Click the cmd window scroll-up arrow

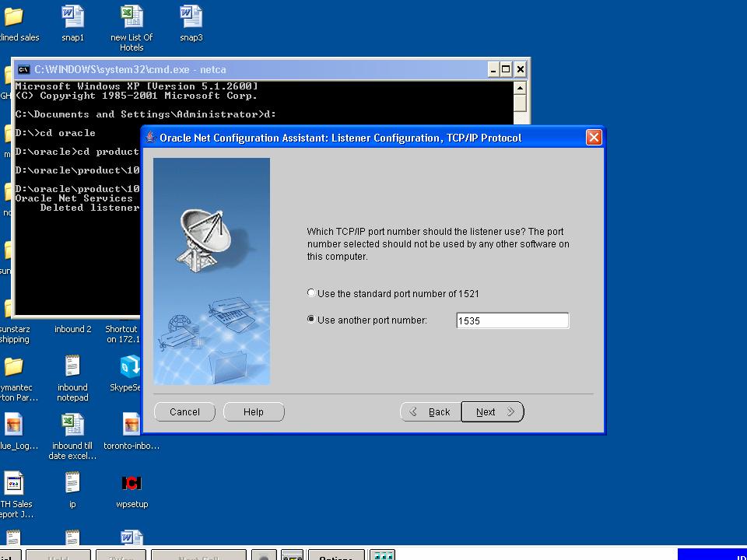point(520,88)
